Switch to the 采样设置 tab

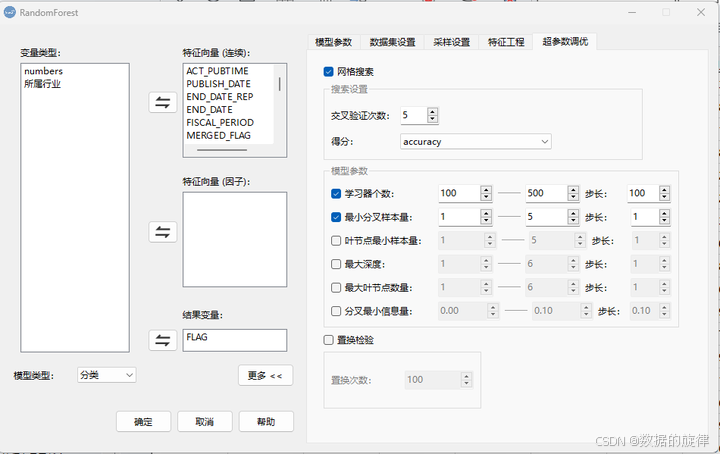(x=451, y=42)
